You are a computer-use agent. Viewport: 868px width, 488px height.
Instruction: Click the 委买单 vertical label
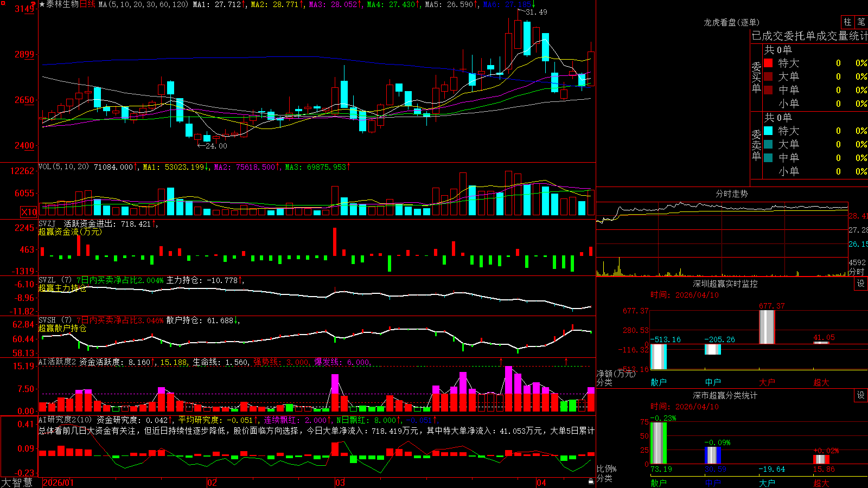[x=756, y=78]
